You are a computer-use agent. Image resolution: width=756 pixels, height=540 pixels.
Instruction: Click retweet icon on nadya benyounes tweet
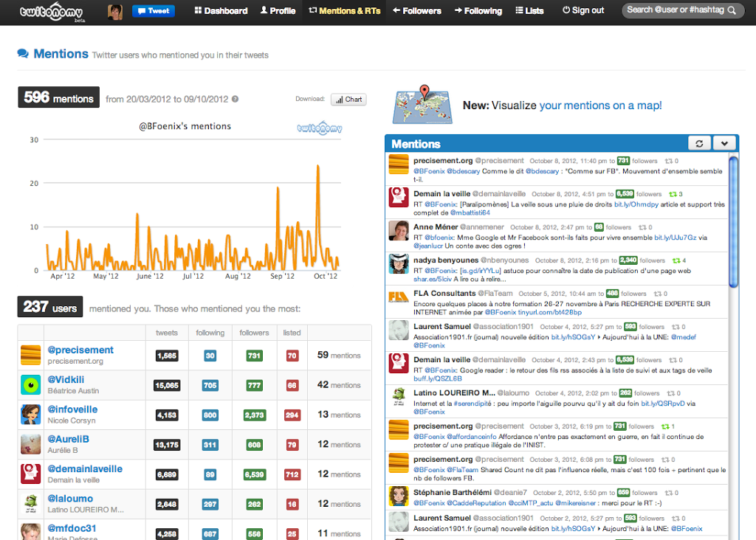coord(676,260)
